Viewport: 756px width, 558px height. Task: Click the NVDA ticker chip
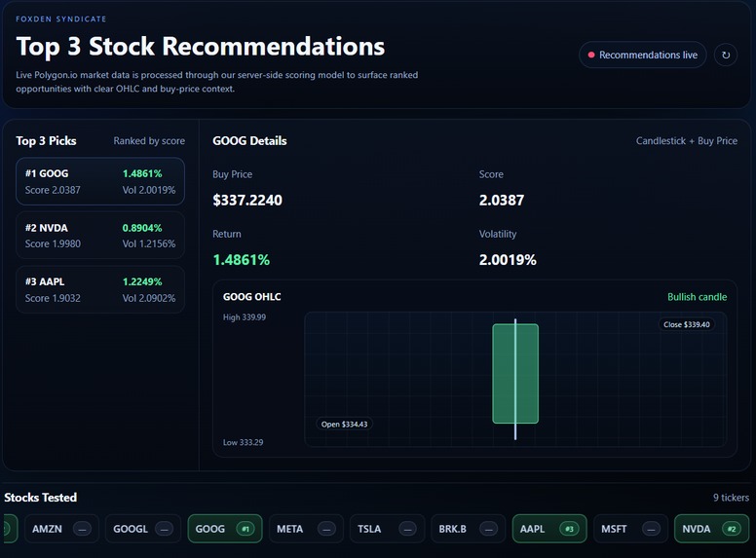[x=711, y=529]
